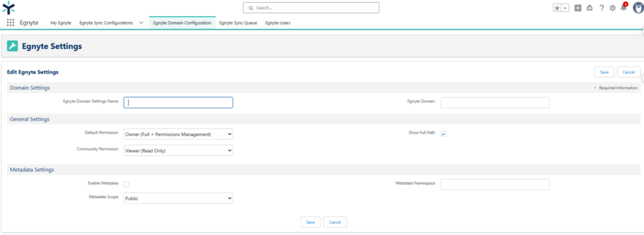Click the Required Information label
644x235 pixels.
(618, 88)
